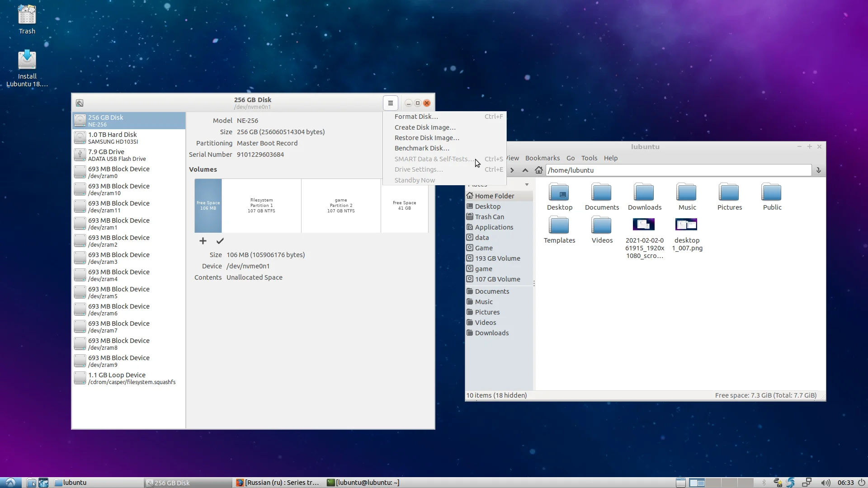Select Benchmark Disk menu entry
The height and width of the screenshot is (488, 868).
click(x=421, y=148)
